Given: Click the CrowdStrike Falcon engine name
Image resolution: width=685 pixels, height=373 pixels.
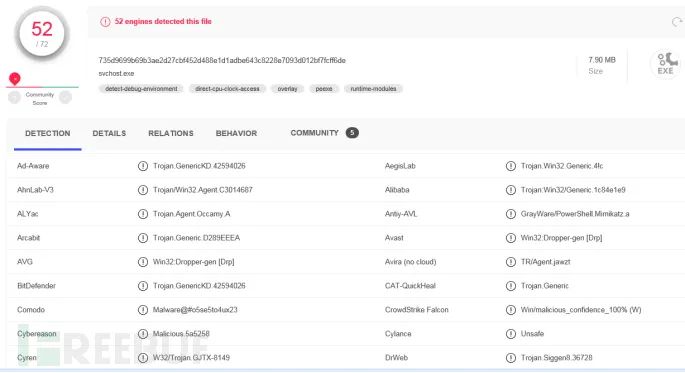Looking at the screenshot, I should click(416, 310).
